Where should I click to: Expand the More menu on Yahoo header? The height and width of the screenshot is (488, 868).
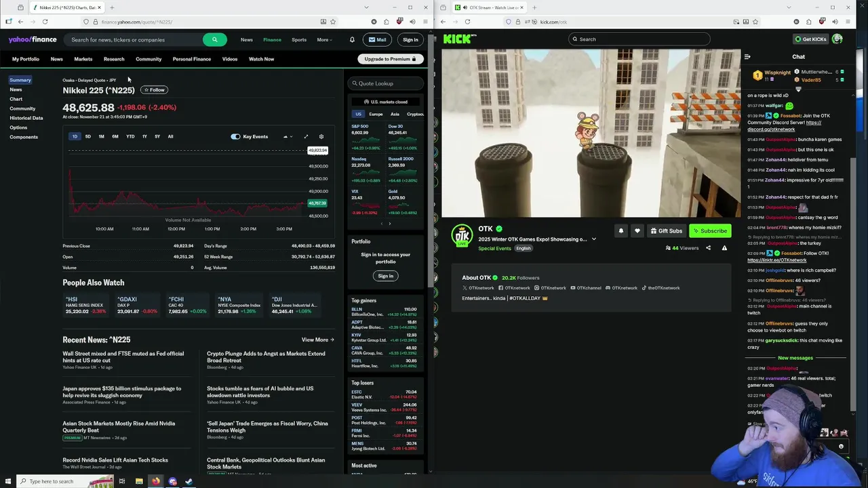pyautogui.click(x=323, y=39)
